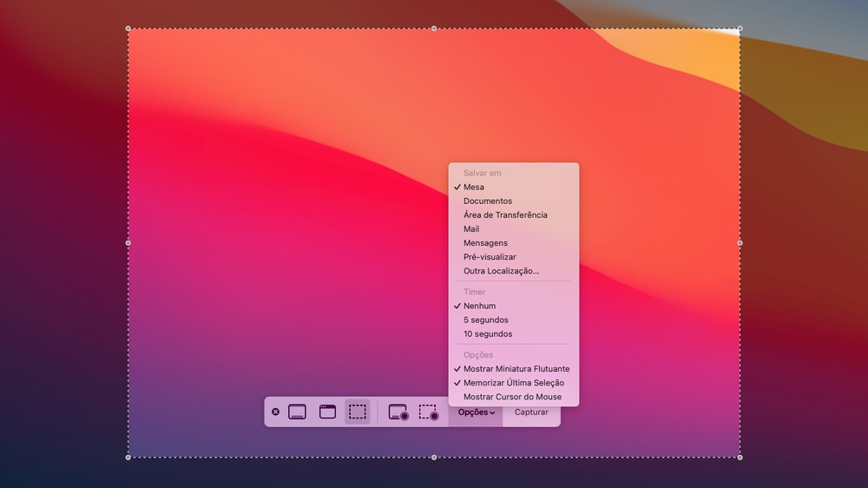Close the screenshot toolbar with the X icon
The width and height of the screenshot is (868, 488).
276,412
